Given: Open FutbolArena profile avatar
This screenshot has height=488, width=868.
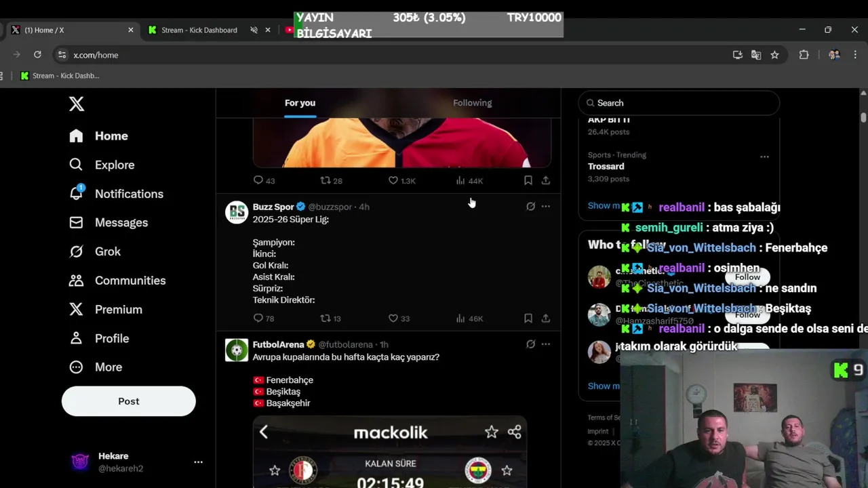Looking at the screenshot, I should (x=237, y=350).
